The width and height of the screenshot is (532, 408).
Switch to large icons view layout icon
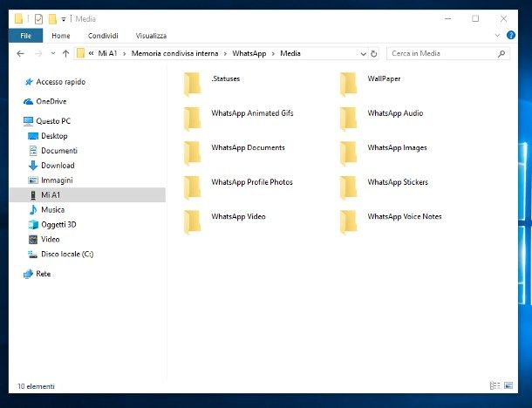coord(508,385)
